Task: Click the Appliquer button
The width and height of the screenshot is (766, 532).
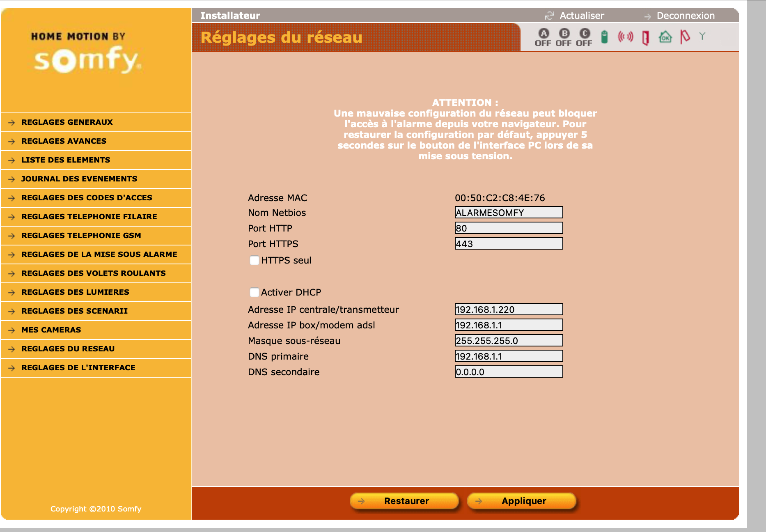Action: (x=522, y=501)
